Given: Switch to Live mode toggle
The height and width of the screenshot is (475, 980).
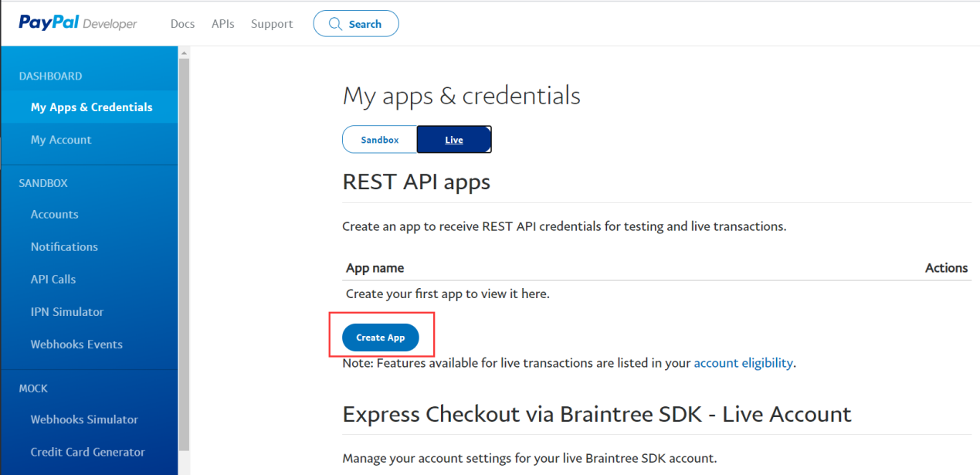Looking at the screenshot, I should [454, 140].
